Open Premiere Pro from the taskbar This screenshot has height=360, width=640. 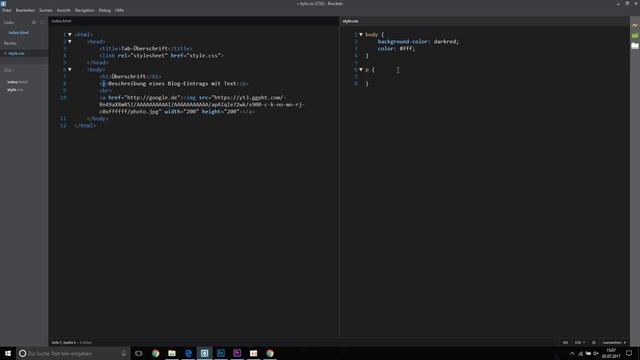click(237, 353)
